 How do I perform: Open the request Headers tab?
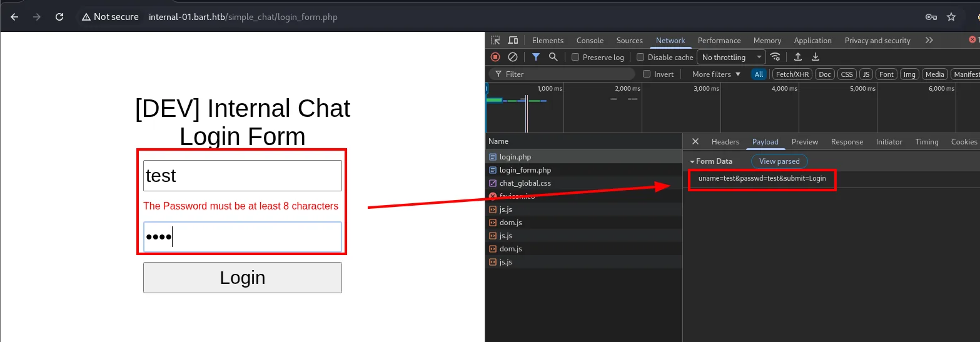(x=725, y=142)
